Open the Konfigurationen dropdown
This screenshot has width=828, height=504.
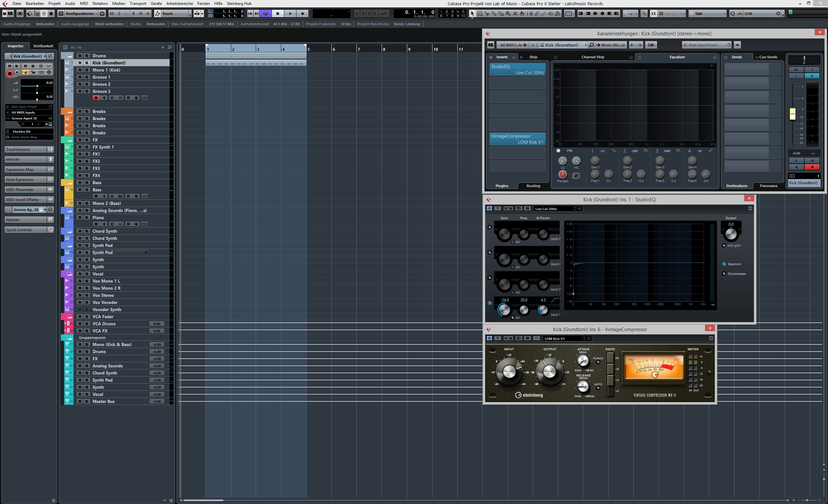click(81, 14)
